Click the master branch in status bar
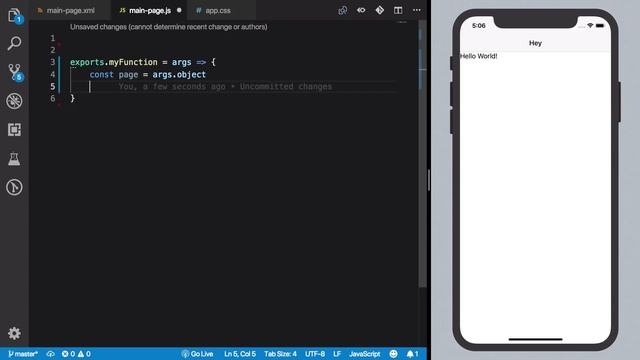 tap(23, 354)
